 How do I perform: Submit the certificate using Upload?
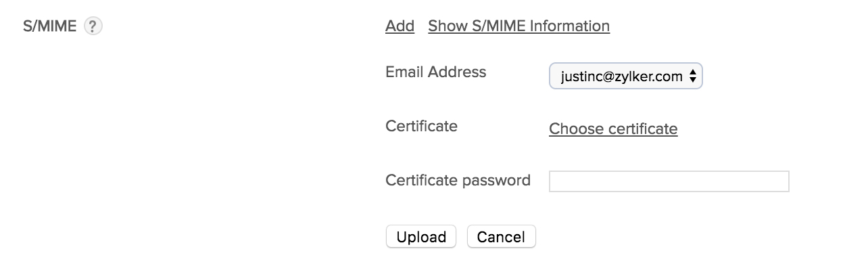point(421,237)
